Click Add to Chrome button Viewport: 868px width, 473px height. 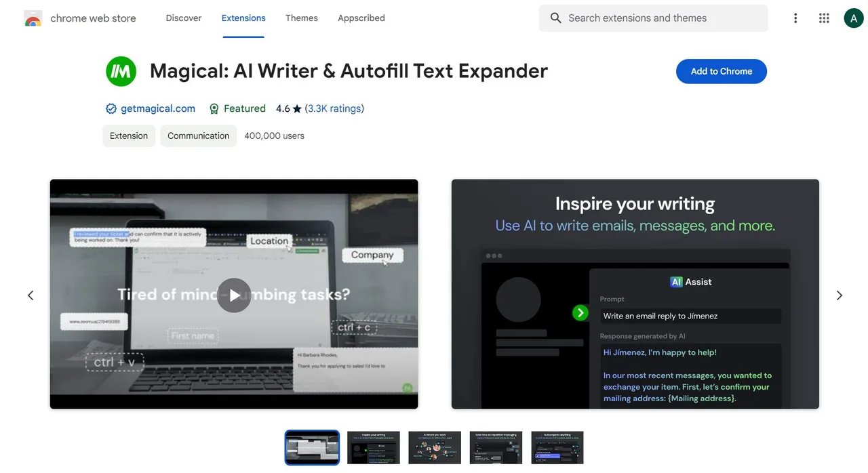click(x=722, y=71)
